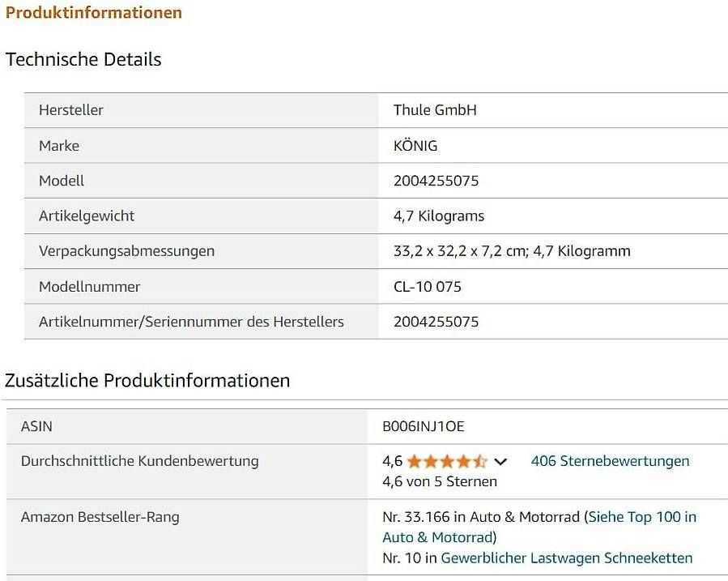Open the 406 Sternebewertungen link
728x581 pixels.
tap(610, 461)
